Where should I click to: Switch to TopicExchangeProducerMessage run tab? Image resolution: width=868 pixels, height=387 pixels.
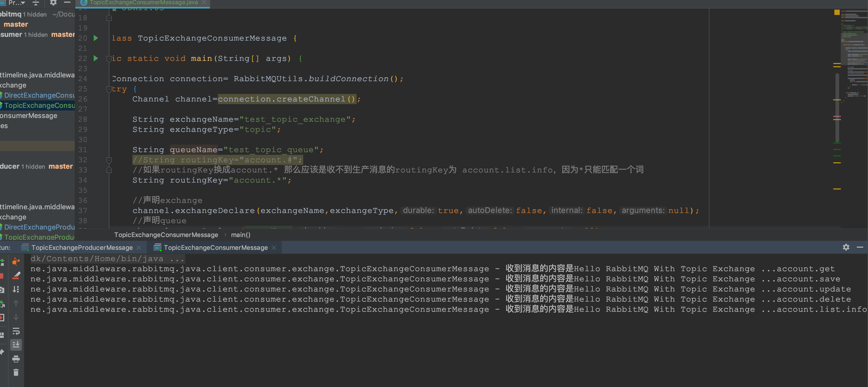tap(82, 248)
